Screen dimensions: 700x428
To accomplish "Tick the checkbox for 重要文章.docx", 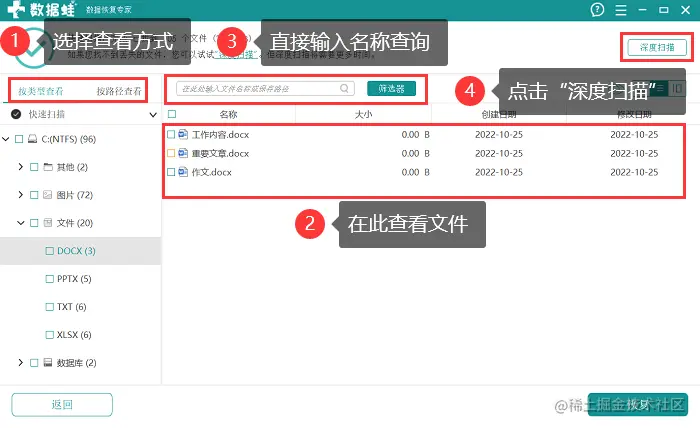I will (171, 153).
